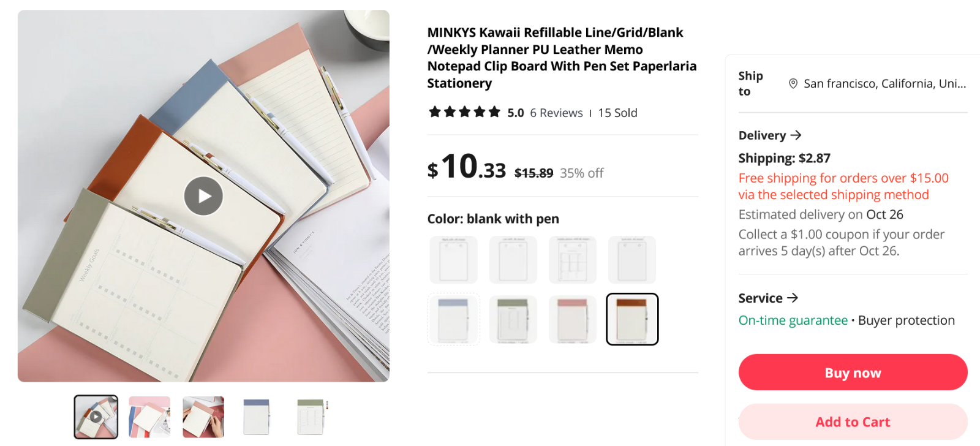The image size is (980, 446).
Task: Open Service details via arrow icon
Action: click(793, 298)
